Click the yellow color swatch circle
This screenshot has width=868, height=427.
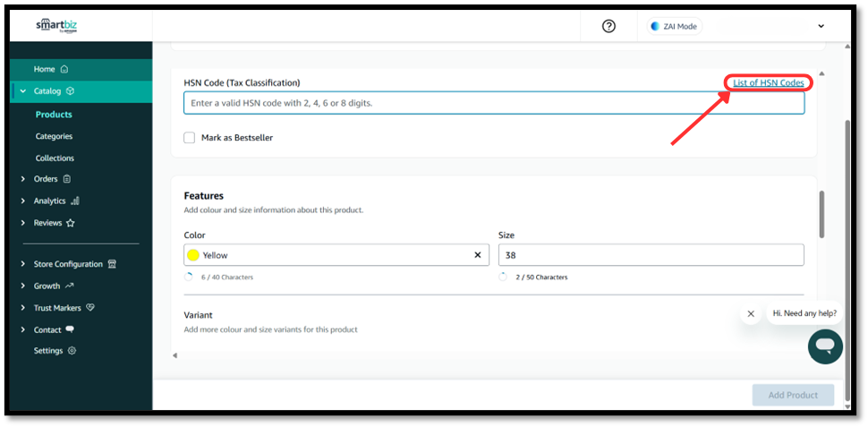coord(193,255)
